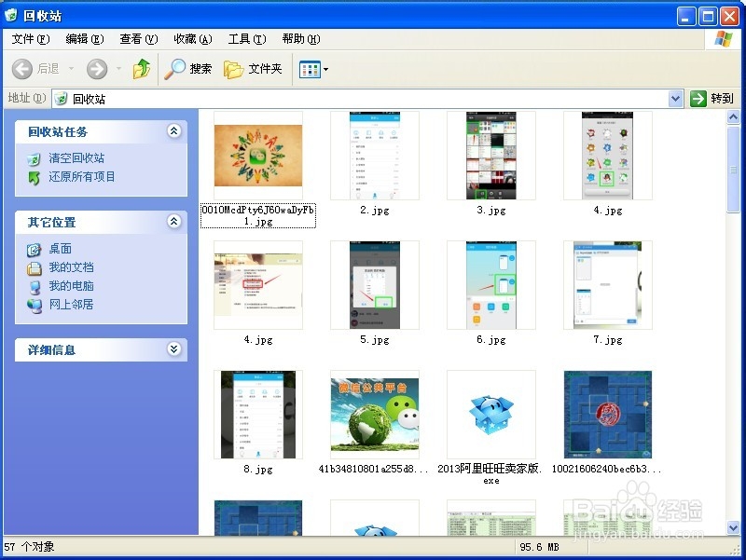The image size is (746, 560).
Task: Click the 95.6 MB status text
Action: 540,547
